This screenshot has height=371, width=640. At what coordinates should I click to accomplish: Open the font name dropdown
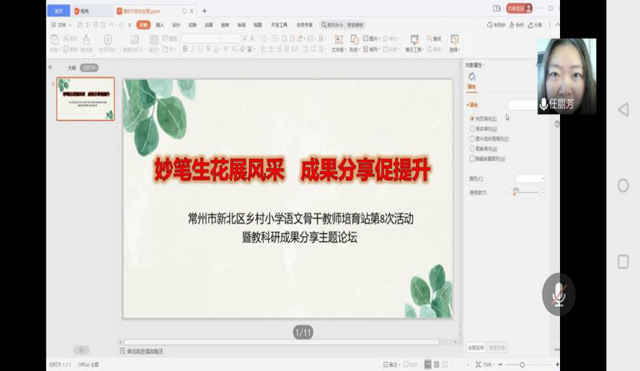201,38
